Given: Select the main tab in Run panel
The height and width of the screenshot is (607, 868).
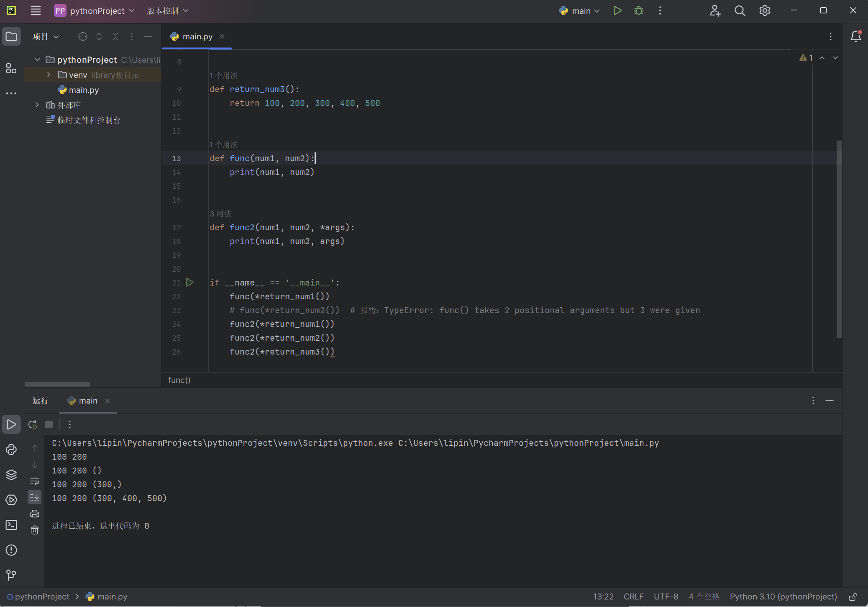Looking at the screenshot, I should click(88, 401).
